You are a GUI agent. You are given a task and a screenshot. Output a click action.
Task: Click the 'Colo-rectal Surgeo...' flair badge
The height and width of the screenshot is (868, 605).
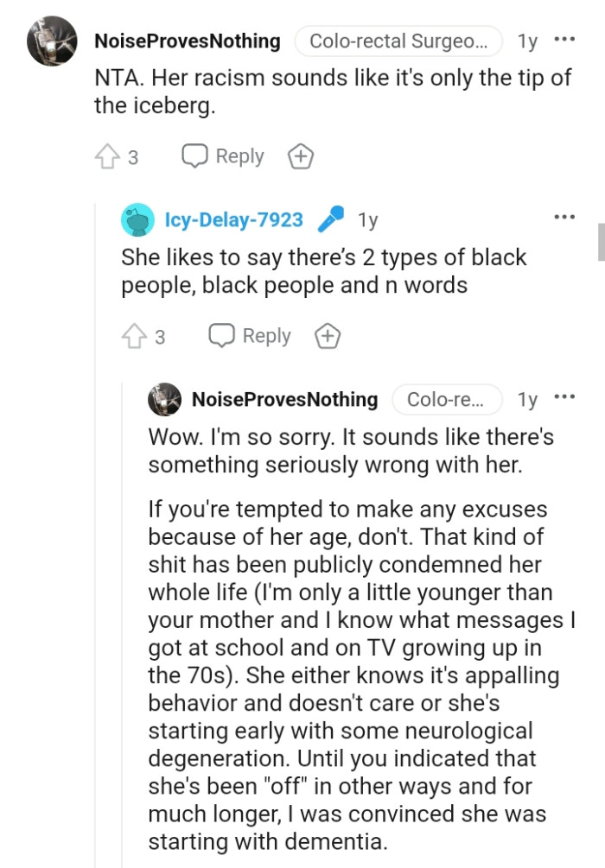coord(398,41)
